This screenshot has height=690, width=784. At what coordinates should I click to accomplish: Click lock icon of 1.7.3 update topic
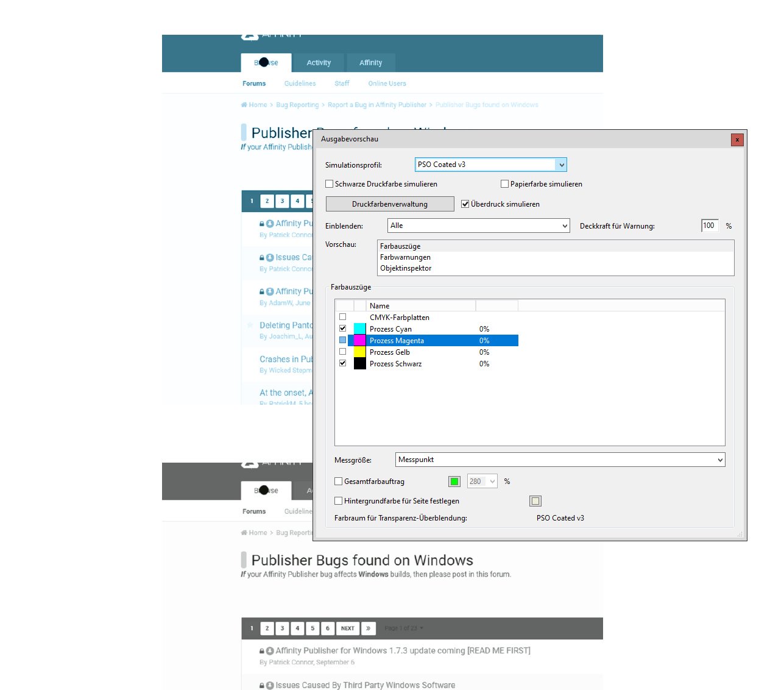262,651
